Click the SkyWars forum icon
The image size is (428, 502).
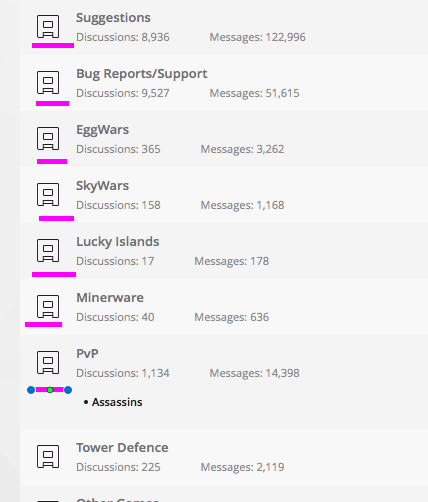pos(48,194)
